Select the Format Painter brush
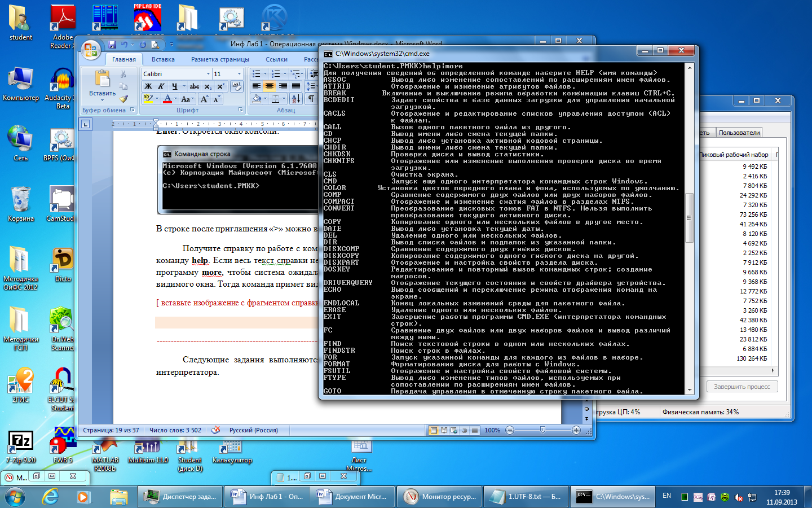The height and width of the screenshot is (508, 812). click(123, 98)
